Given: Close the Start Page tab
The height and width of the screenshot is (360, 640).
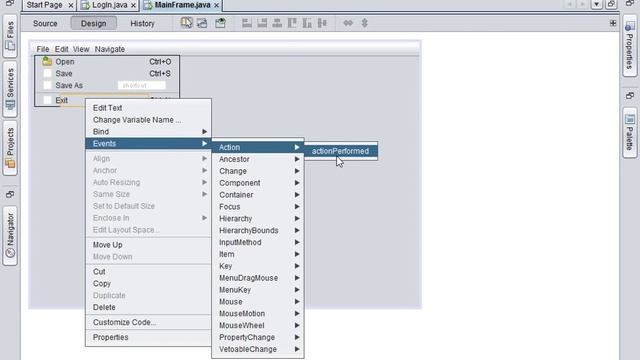Looking at the screenshot, I should tap(71, 5).
